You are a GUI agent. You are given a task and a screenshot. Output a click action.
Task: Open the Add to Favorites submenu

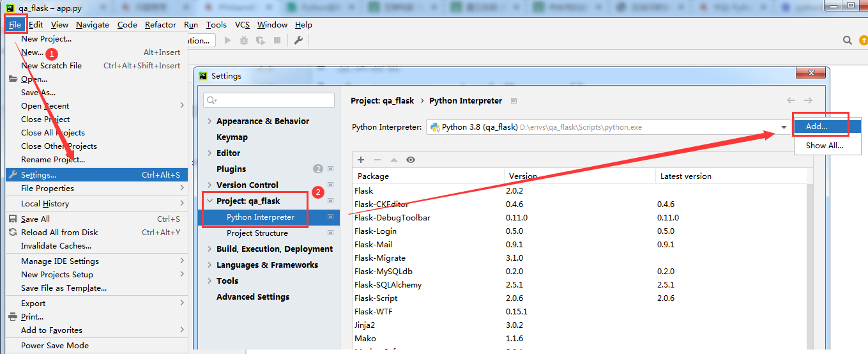point(96,330)
